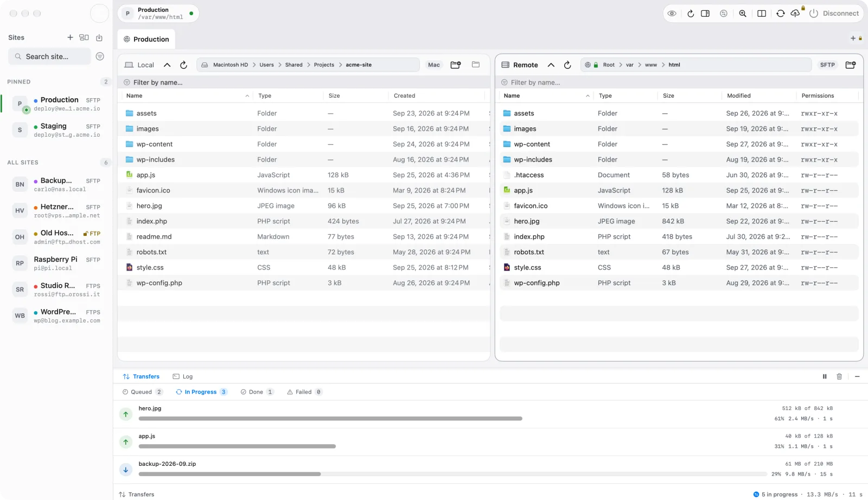Screen dimensions: 868x500
Task: Toggle hidden files visibility with the eye icon
Action: (x=672, y=14)
